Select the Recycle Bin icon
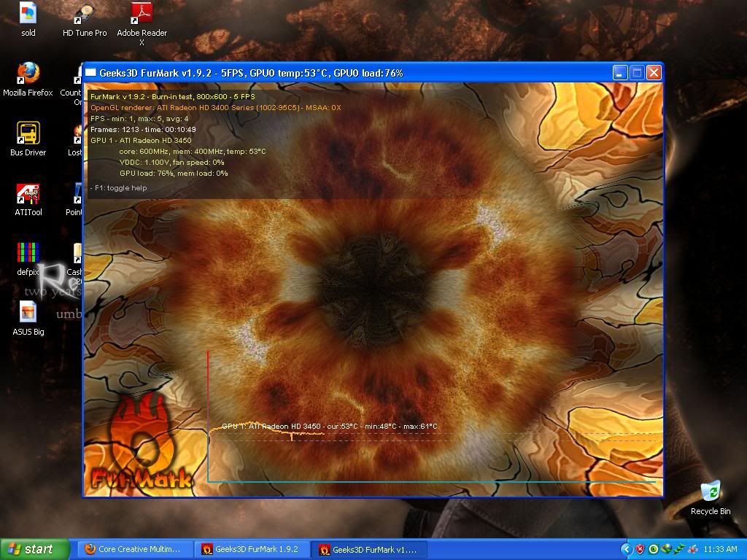The height and width of the screenshot is (560, 747). (711, 497)
